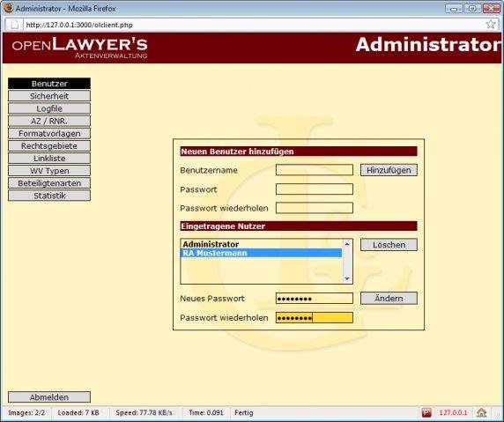Click the Time: 0.091 status entry
The image size is (504, 422).
pos(206,412)
